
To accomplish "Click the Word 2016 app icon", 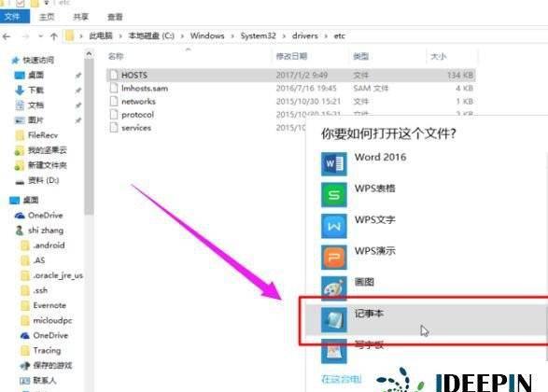I will [x=334, y=164].
